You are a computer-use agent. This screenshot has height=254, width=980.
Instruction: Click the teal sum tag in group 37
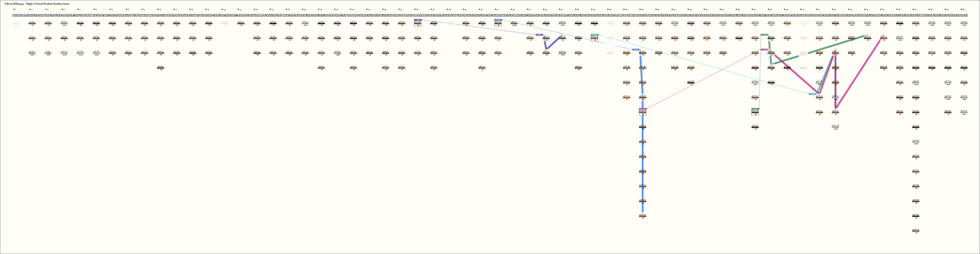pos(594,35)
